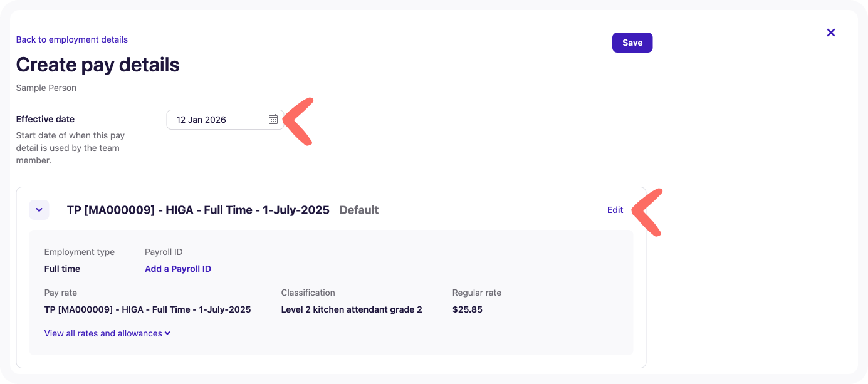The image size is (868, 384).
Task: Add a Payroll ID
Action: [178, 269]
